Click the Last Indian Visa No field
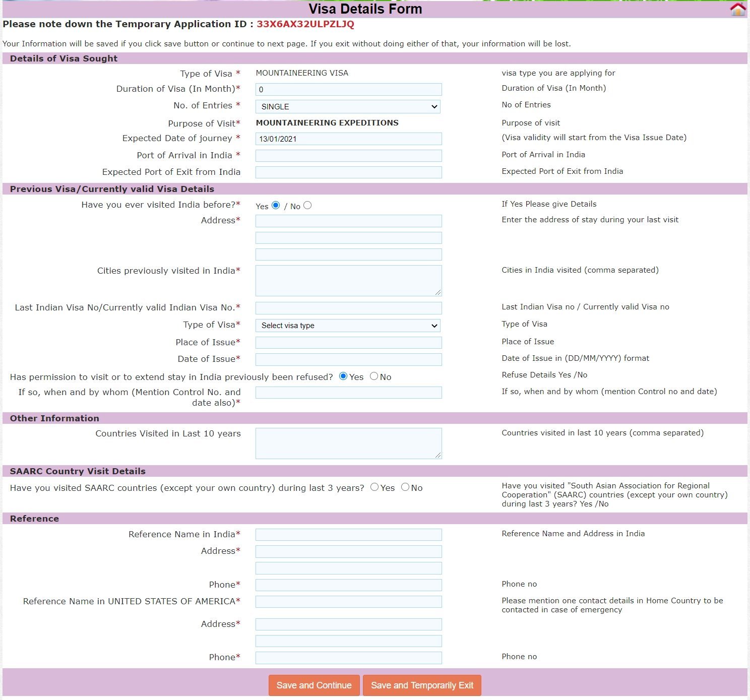 [349, 308]
